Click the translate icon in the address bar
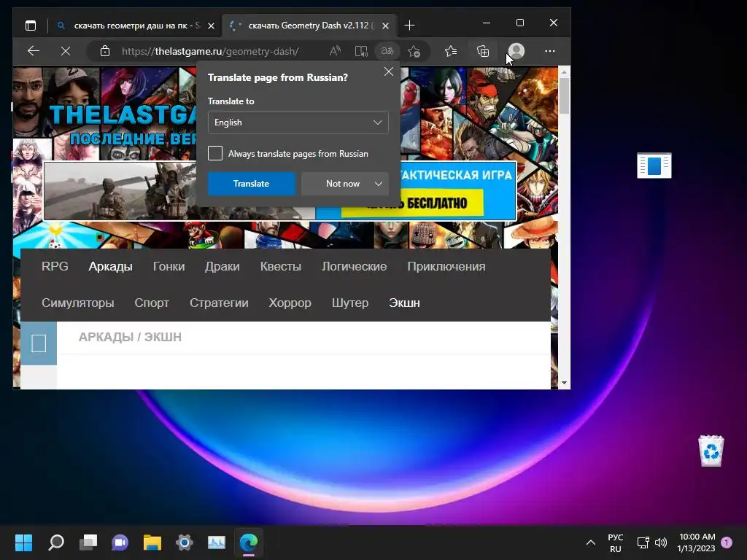 387,51
